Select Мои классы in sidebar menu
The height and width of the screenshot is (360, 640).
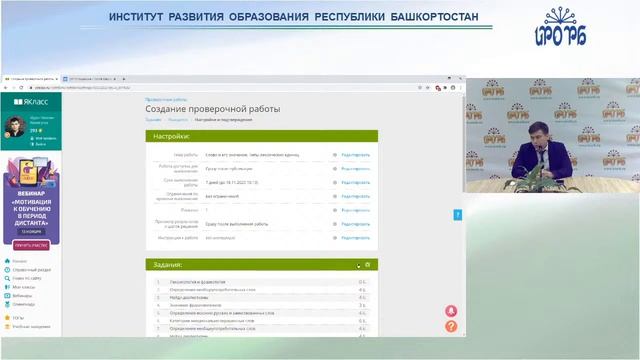[x=24, y=287]
